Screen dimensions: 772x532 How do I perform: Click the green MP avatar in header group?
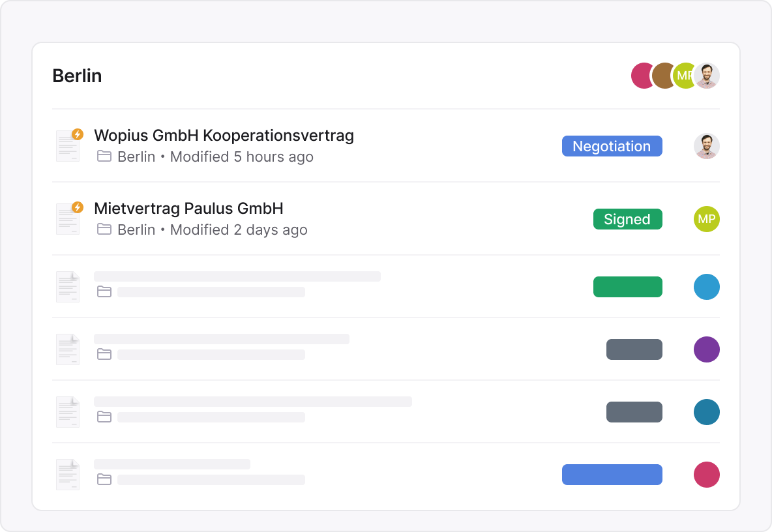[683, 76]
